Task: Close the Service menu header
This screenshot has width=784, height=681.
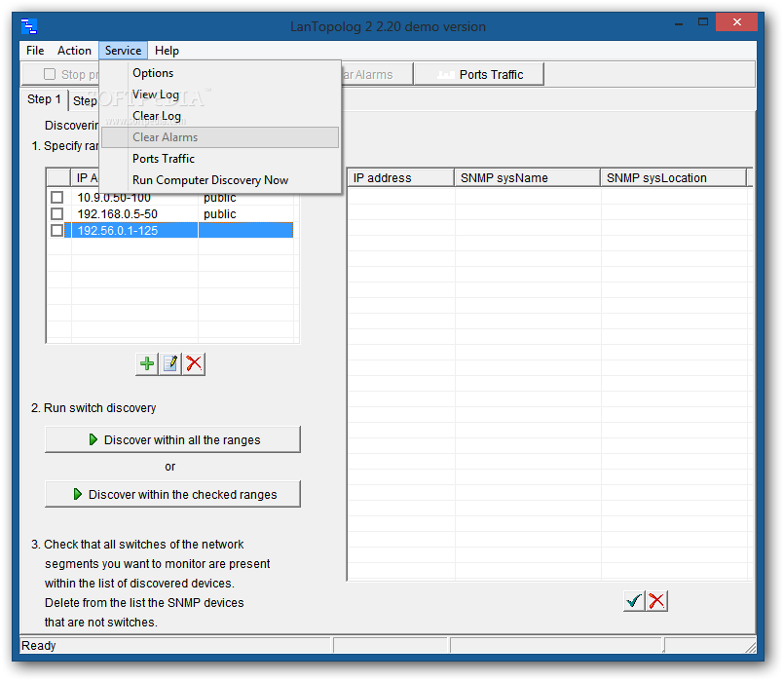Action: click(123, 51)
